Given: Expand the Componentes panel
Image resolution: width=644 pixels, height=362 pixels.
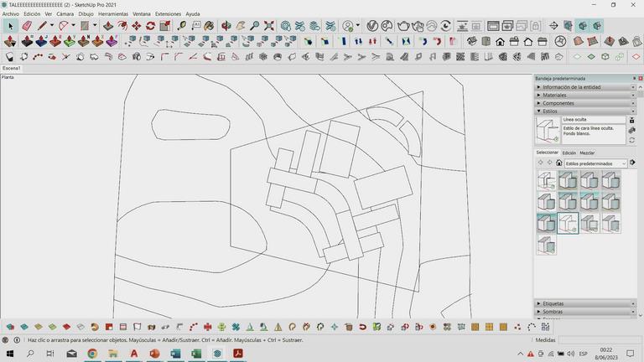Looking at the screenshot, I should coord(584,103).
